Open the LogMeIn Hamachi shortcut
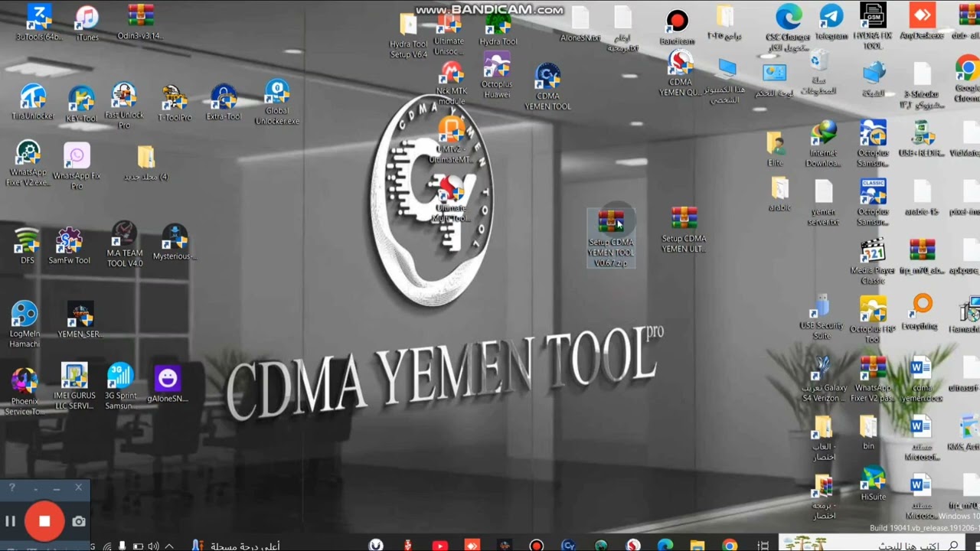 [x=24, y=324]
